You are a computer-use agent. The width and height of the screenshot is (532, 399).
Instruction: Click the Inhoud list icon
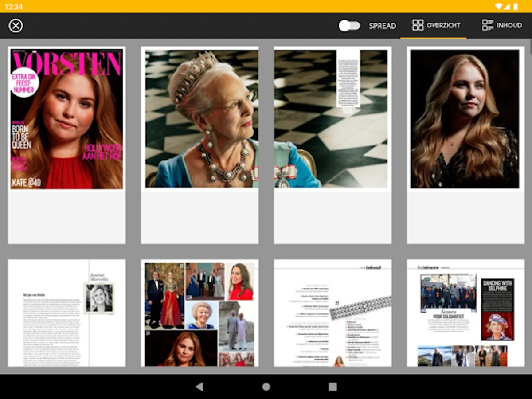pyautogui.click(x=488, y=25)
